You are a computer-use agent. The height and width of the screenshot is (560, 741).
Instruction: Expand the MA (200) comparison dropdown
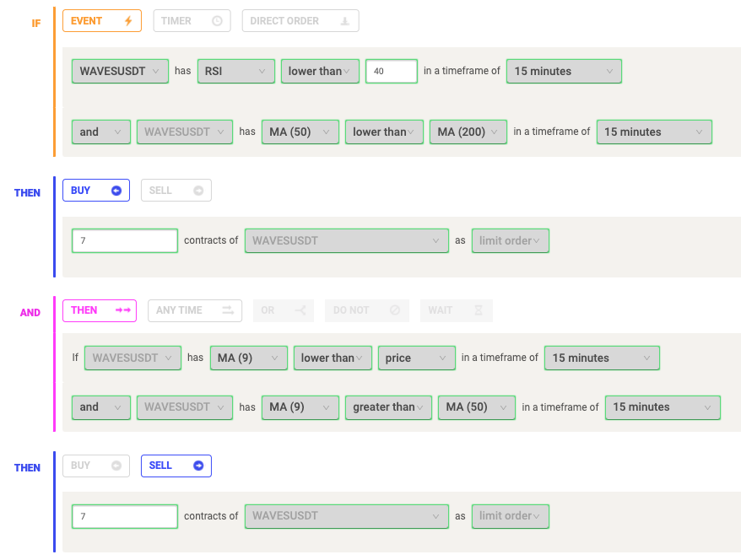click(468, 132)
